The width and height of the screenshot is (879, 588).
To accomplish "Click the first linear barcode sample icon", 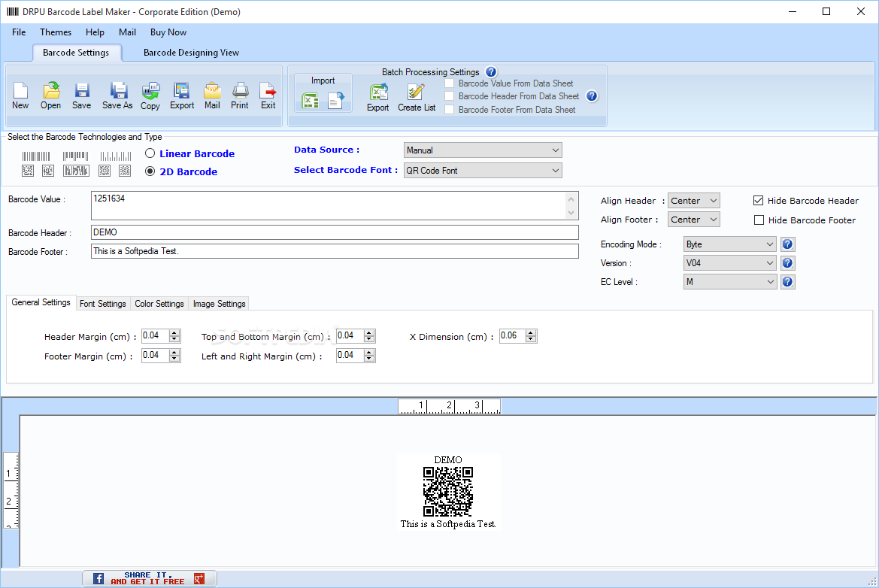I will pyautogui.click(x=36, y=156).
